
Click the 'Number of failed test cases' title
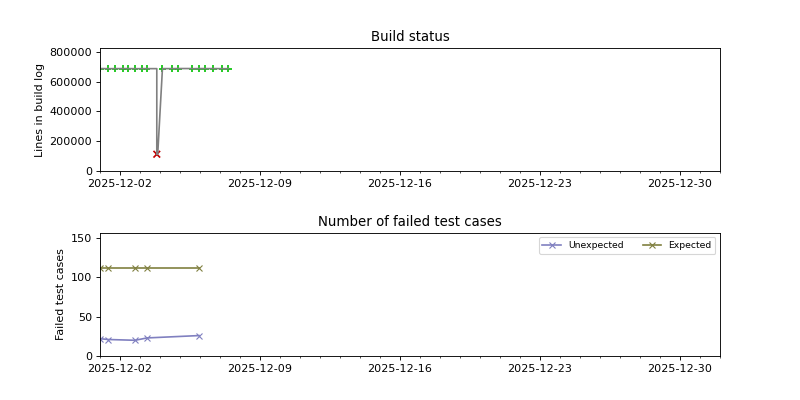410,222
